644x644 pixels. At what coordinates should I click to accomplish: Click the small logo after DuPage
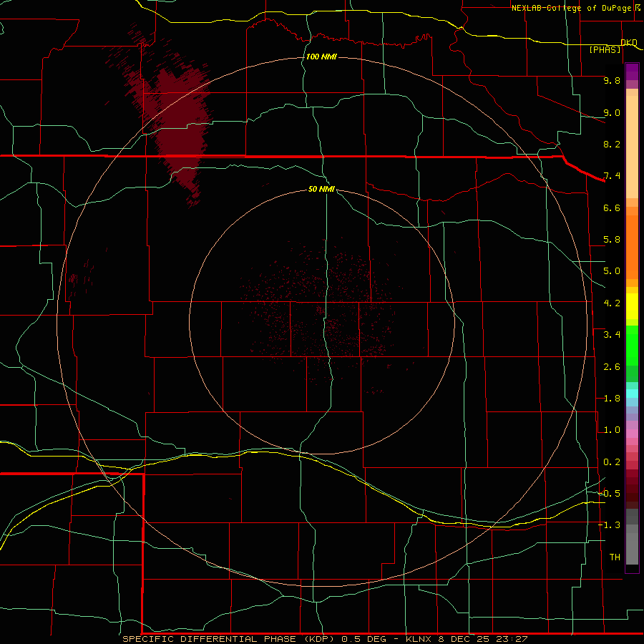point(638,8)
